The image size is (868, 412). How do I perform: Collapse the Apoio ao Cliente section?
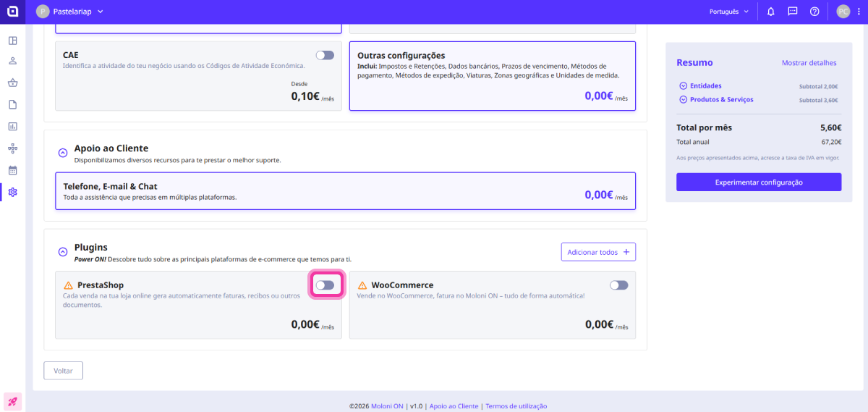click(x=63, y=153)
